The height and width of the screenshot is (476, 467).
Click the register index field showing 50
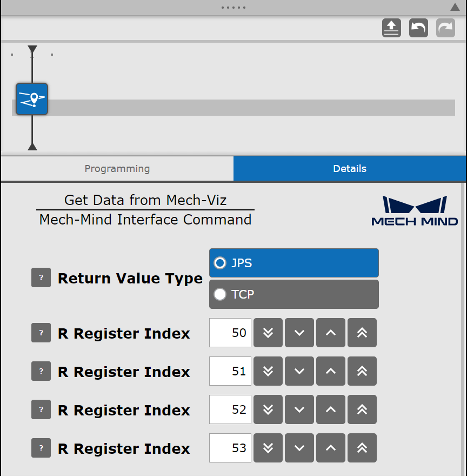click(230, 333)
